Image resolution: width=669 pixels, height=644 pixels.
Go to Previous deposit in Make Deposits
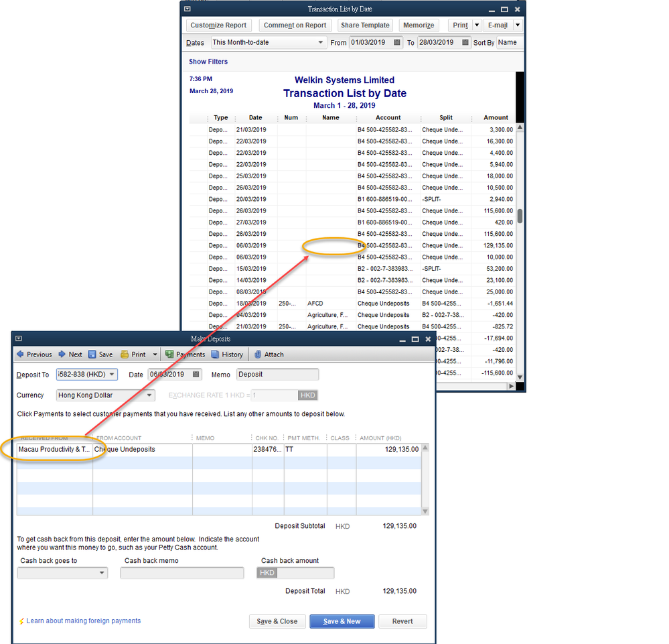34,355
